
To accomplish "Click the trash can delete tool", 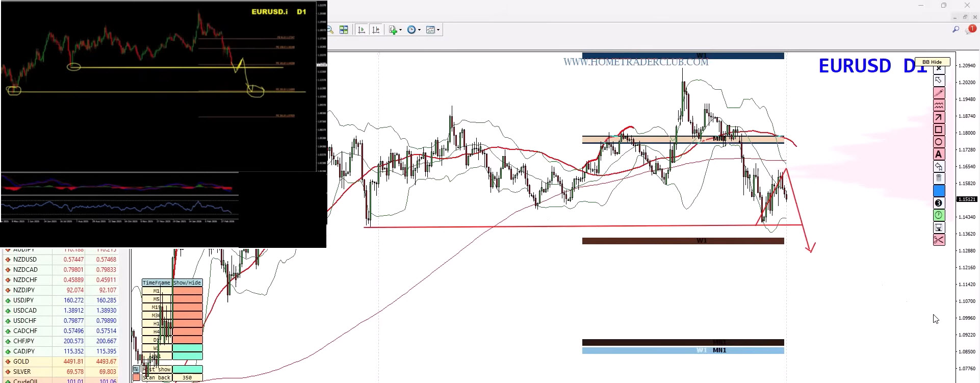I will [939, 178].
